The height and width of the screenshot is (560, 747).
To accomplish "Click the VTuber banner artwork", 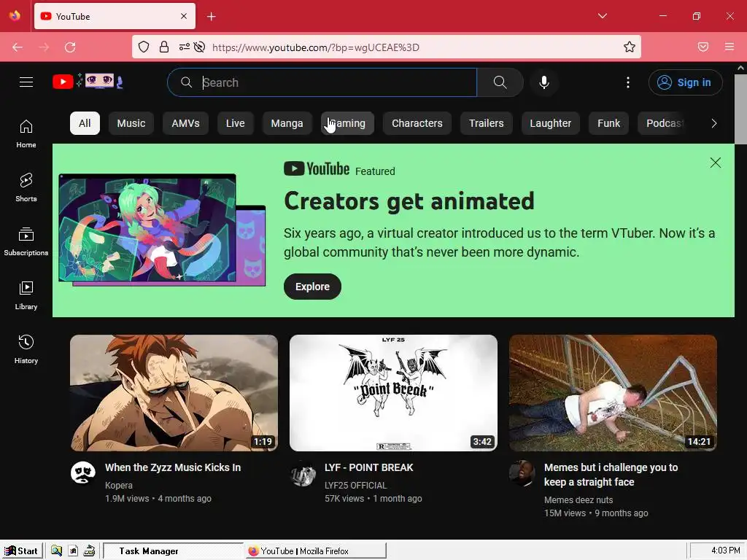I will point(162,230).
